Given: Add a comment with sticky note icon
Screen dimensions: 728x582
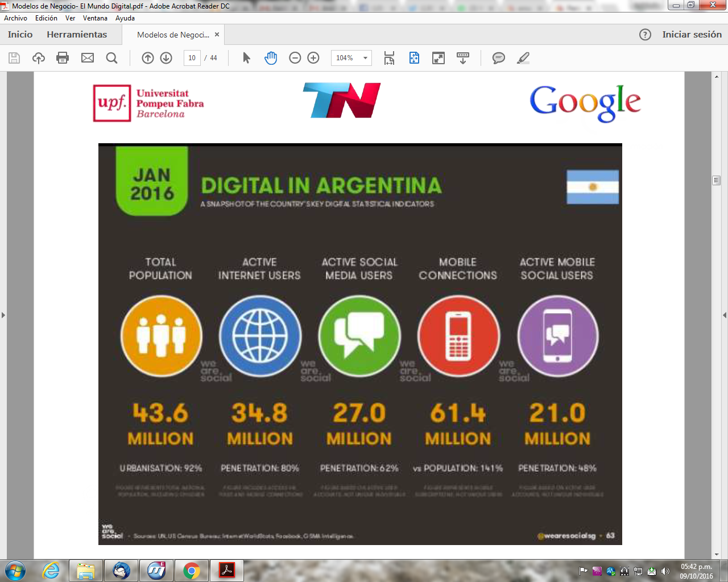Looking at the screenshot, I should pos(498,58).
